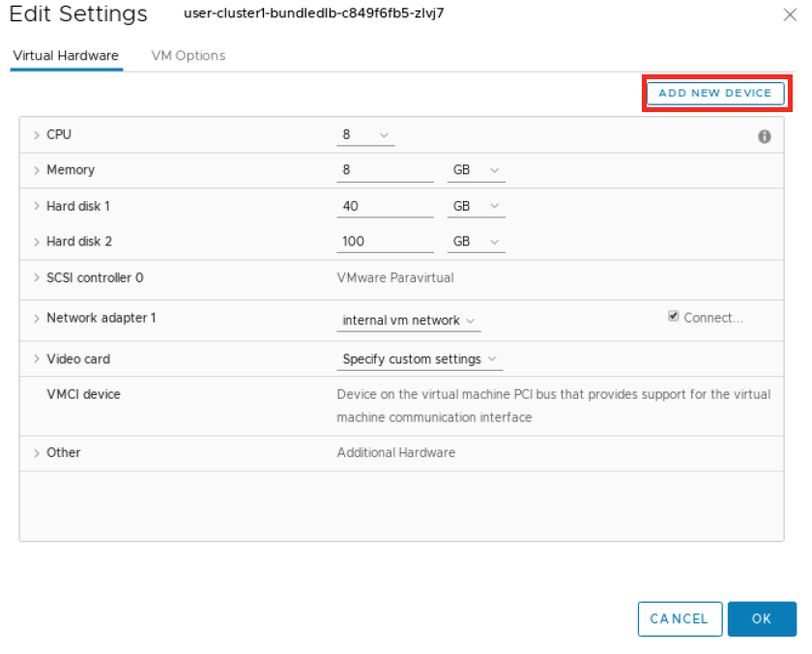
Task: Expand the Memory settings row
Action: (x=37, y=171)
